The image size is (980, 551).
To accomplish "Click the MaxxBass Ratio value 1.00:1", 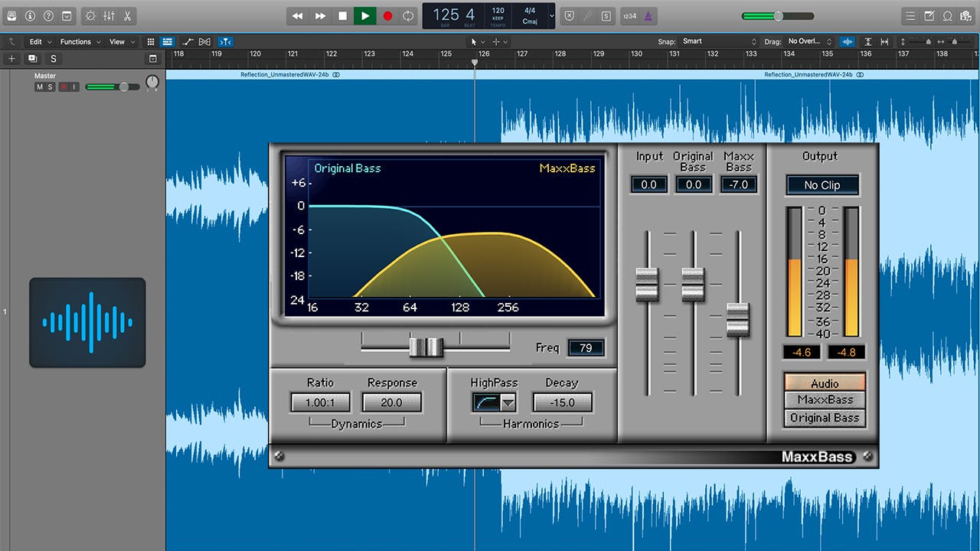I will pyautogui.click(x=320, y=403).
